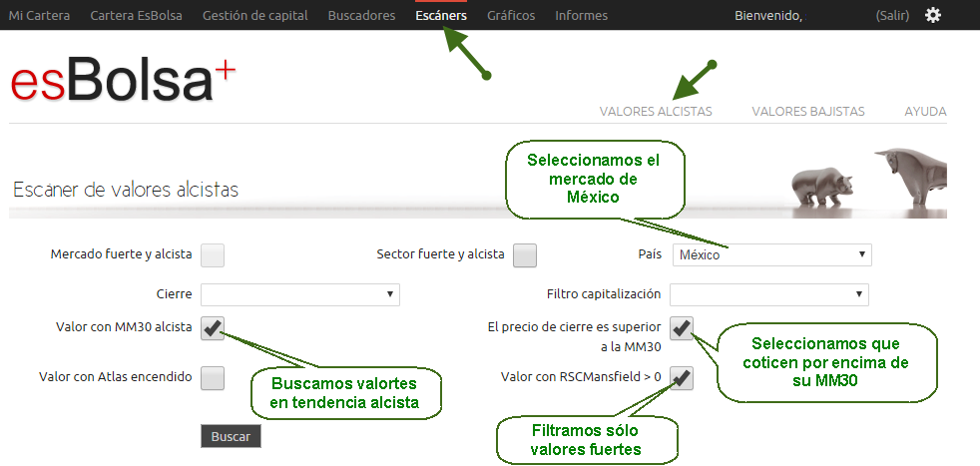Enable Mercado fuerte y alcista checkbox
The height and width of the screenshot is (466, 980).
213,254
